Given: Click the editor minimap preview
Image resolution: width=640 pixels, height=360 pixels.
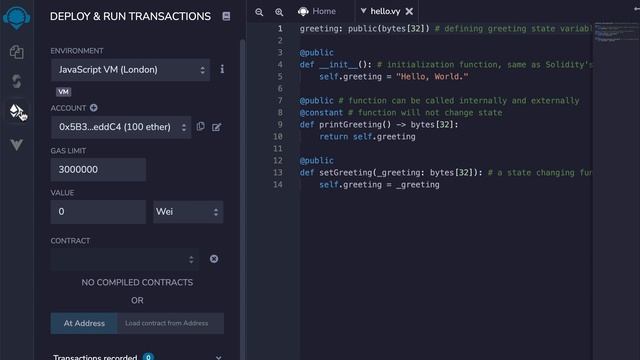Looking at the screenshot, I should (617, 32).
